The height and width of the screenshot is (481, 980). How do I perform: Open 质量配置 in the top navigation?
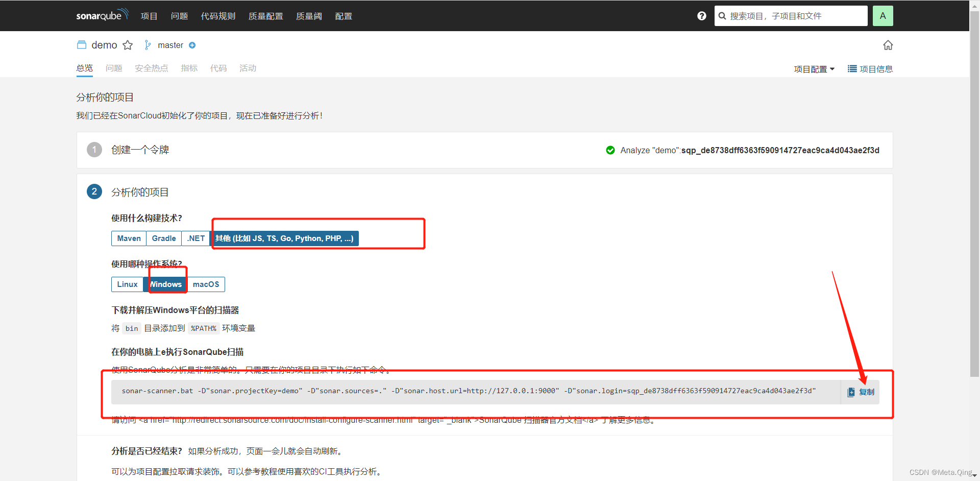[265, 16]
